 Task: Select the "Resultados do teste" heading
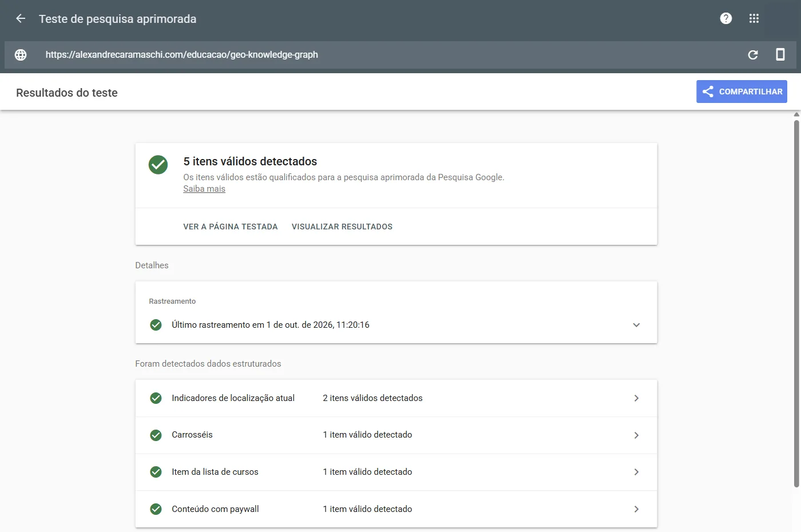click(67, 93)
